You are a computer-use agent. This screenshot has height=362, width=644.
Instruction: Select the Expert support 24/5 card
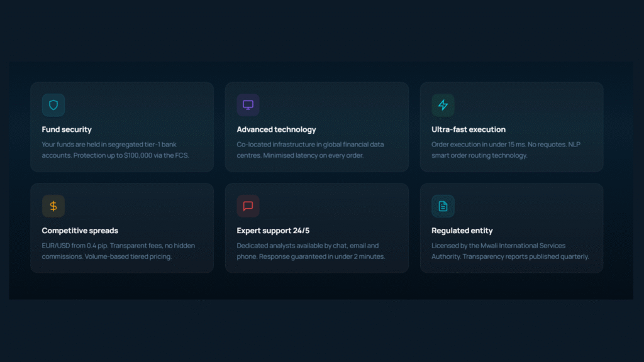click(x=317, y=228)
